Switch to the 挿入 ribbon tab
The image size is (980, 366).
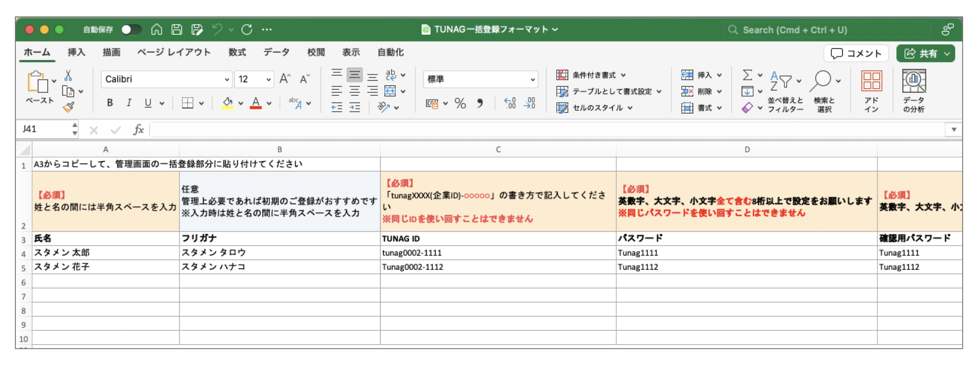(x=76, y=52)
